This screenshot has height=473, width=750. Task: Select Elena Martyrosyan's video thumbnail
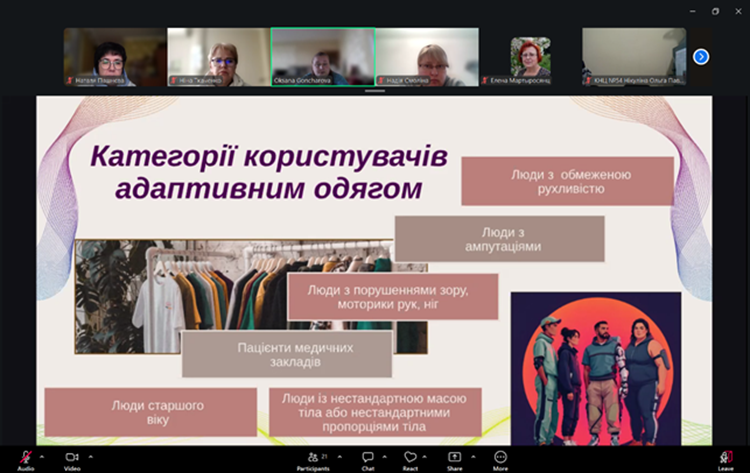point(530,57)
